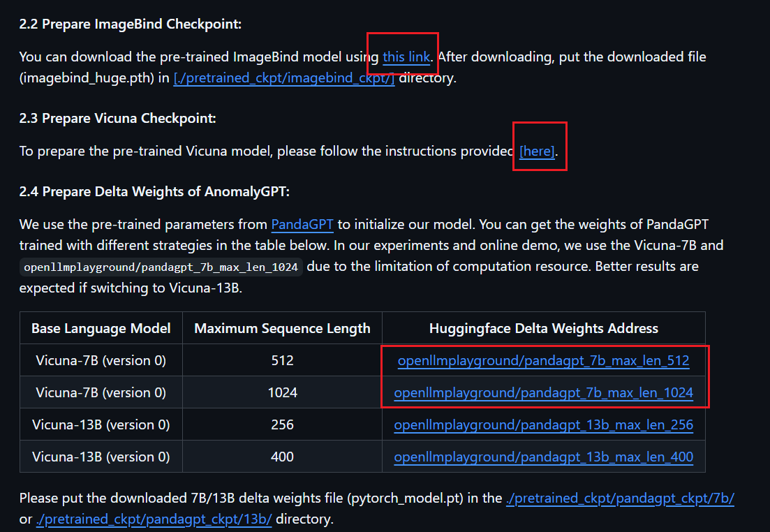Go to ./pretrained_ckpt/pandagpt_ckpt/7b/ directory link

tap(620, 498)
